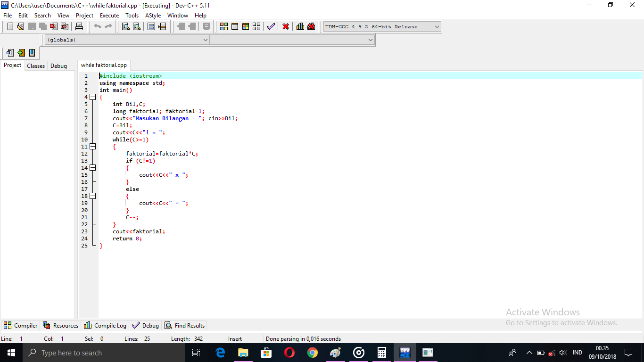
Task: Open the TDM-GCC compiler configuration dropdown
Action: pyautogui.click(x=436, y=26)
